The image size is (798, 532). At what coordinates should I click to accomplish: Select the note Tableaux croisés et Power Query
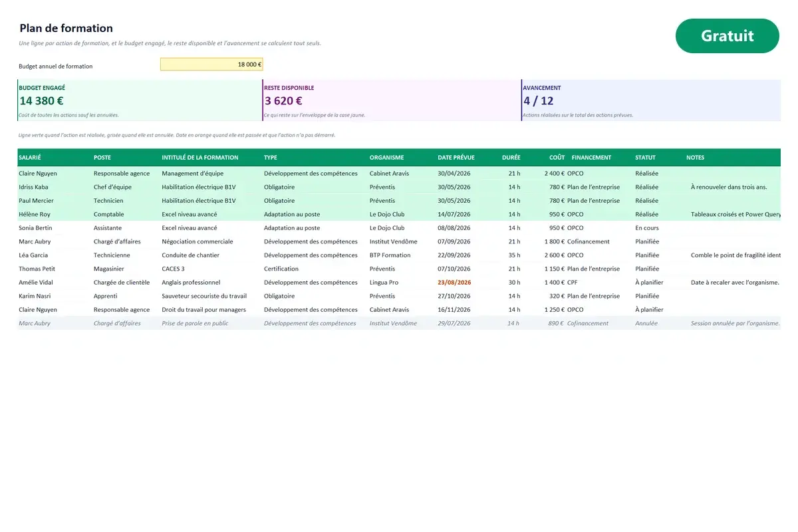(735, 214)
